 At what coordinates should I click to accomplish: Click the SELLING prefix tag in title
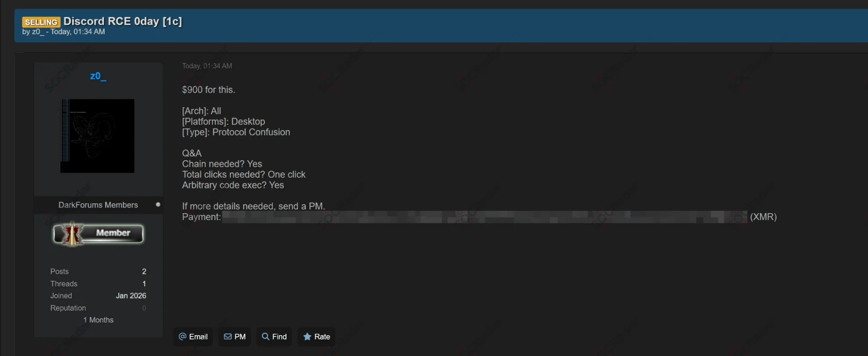[41, 22]
